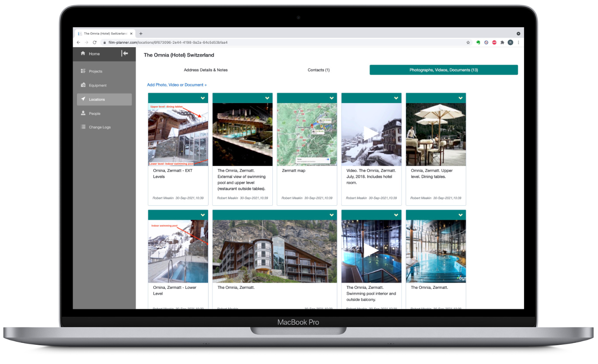Expand chevron on External view of swimming pool card
Image resolution: width=598 pixels, height=364 pixels.
coord(267,98)
